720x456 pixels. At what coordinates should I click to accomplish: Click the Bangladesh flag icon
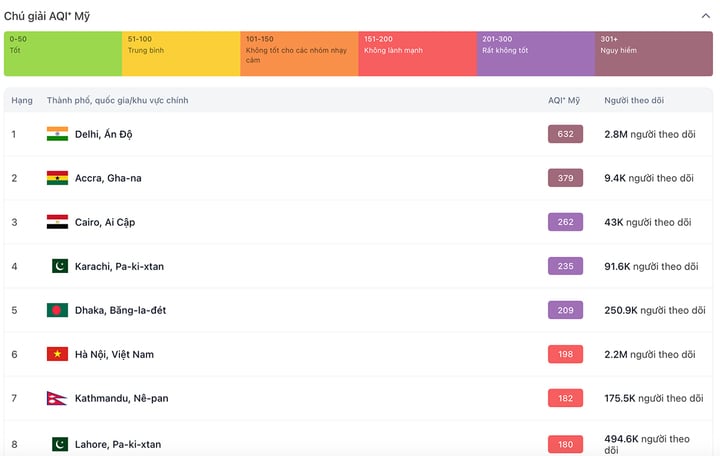(x=57, y=310)
